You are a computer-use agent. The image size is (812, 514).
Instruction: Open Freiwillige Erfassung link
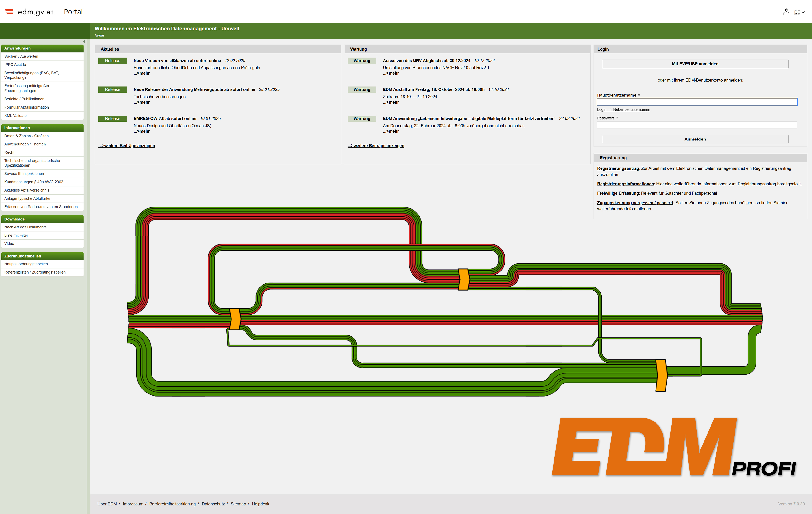618,193
